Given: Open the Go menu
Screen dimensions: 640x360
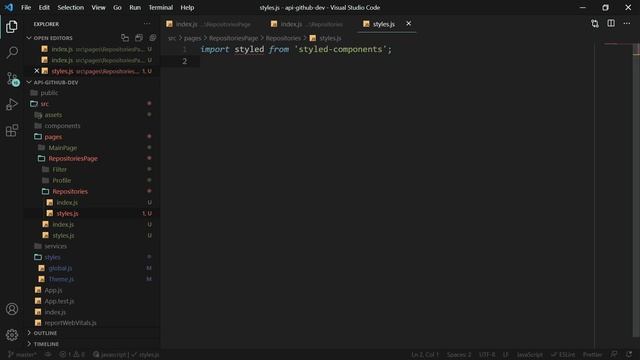Looking at the screenshot, I should pos(117,7).
